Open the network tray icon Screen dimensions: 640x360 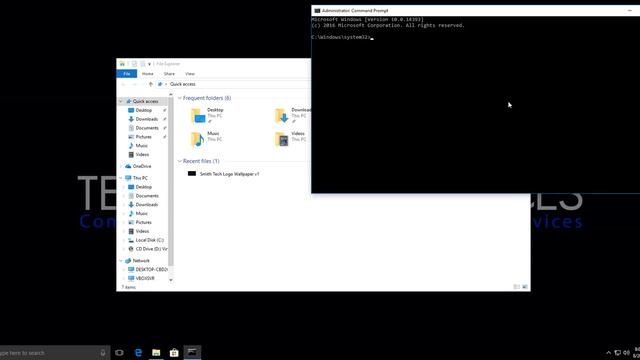(x=618, y=353)
